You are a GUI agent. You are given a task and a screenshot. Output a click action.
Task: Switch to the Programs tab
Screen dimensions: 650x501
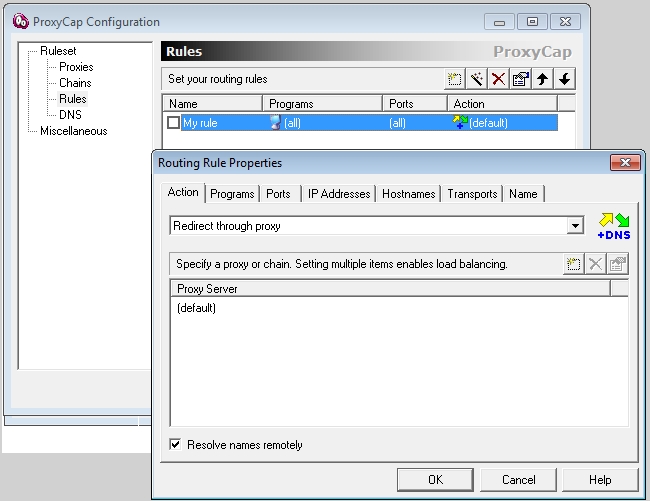[232, 194]
